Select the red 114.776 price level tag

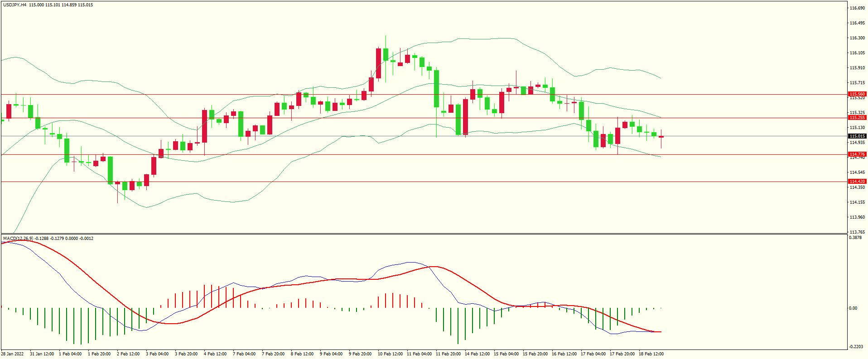click(x=857, y=154)
